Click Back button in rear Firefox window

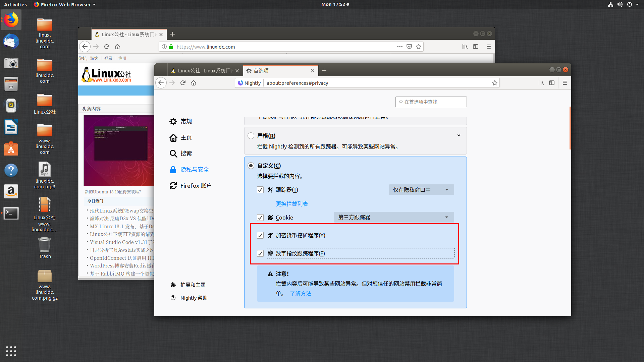(85, 47)
